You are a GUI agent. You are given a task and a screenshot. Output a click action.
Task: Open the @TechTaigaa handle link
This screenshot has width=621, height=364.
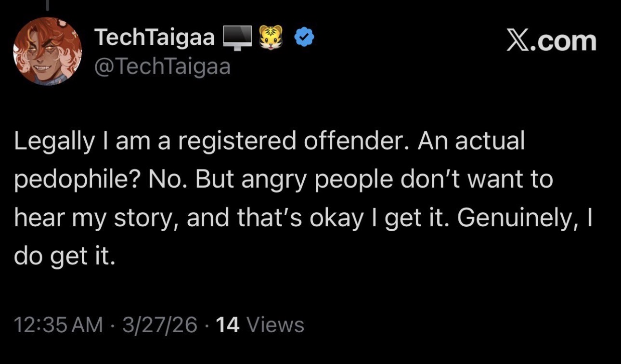click(x=162, y=67)
